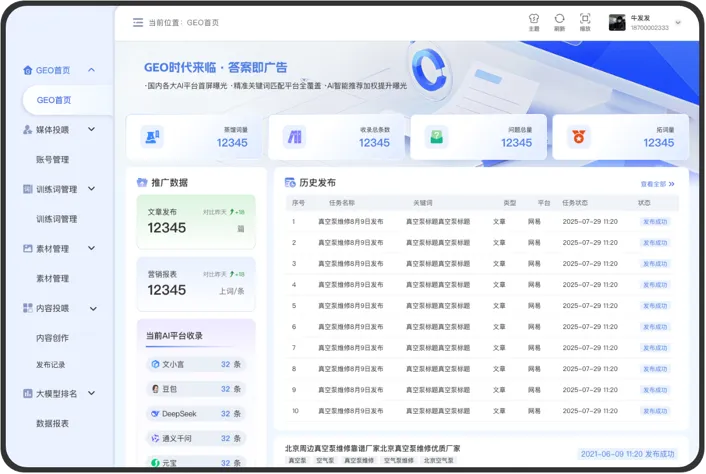This screenshot has height=474, width=706.
Task: Click the 2021-06-09 11:20 发布成功 label
Action: coord(628,454)
